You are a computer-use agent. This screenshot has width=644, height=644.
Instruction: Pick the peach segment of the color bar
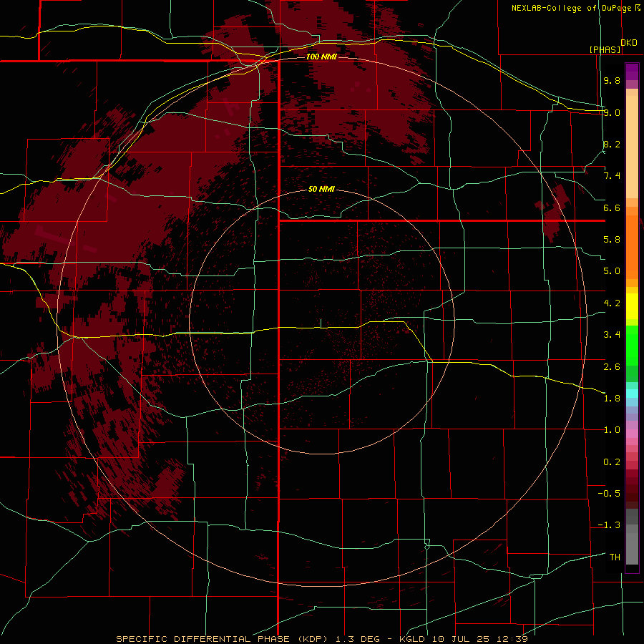coord(632,147)
